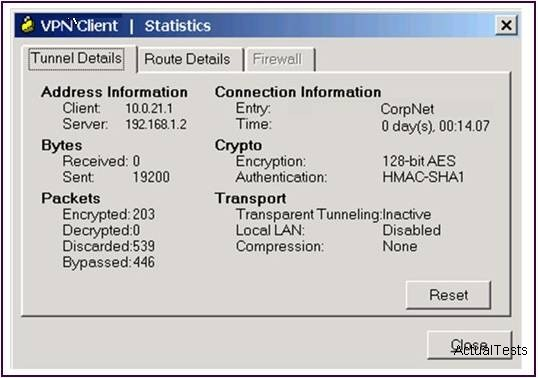
Task: Click the connection time 0 day(s), 00:14.07
Action: tap(435, 126)
